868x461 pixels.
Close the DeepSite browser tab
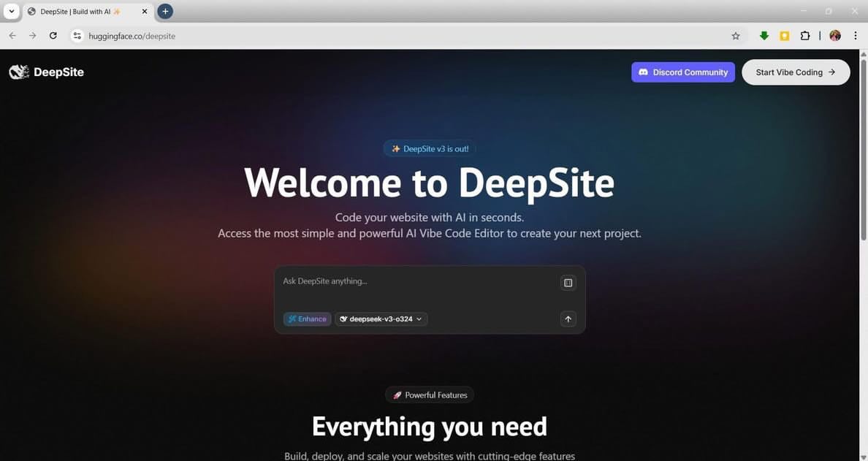[x=145, y=12]
